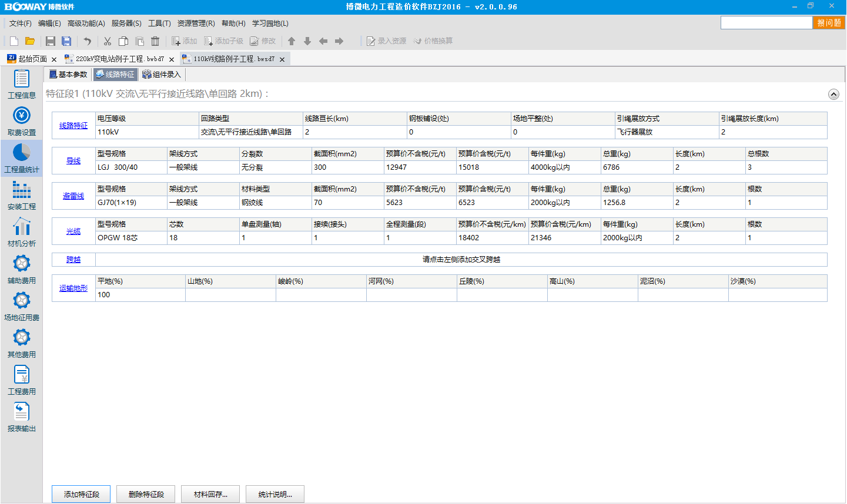Open the 编辑(E) menu

[x=49, y=23]
